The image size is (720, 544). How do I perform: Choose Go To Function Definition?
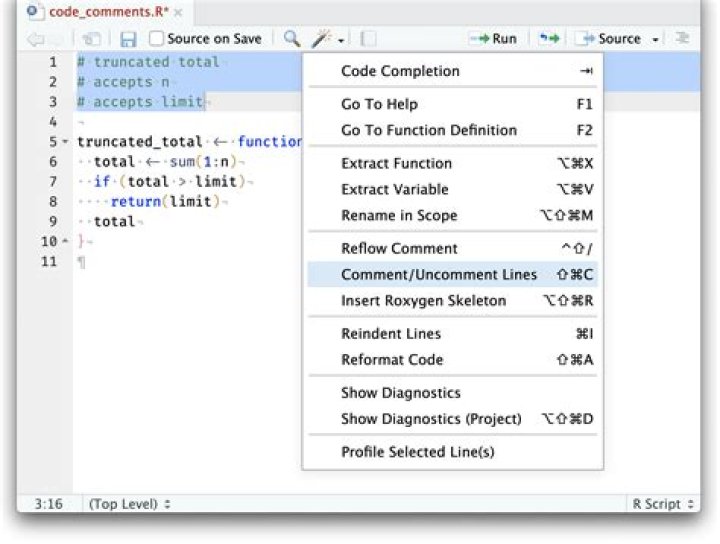click(x=452, y=130)
